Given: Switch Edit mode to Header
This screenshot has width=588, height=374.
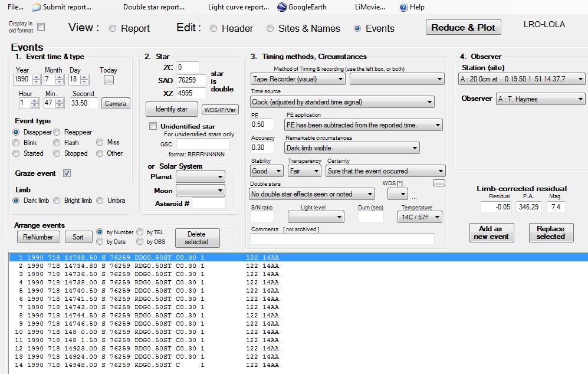Looking at the screenshot, I should (213, 28).
